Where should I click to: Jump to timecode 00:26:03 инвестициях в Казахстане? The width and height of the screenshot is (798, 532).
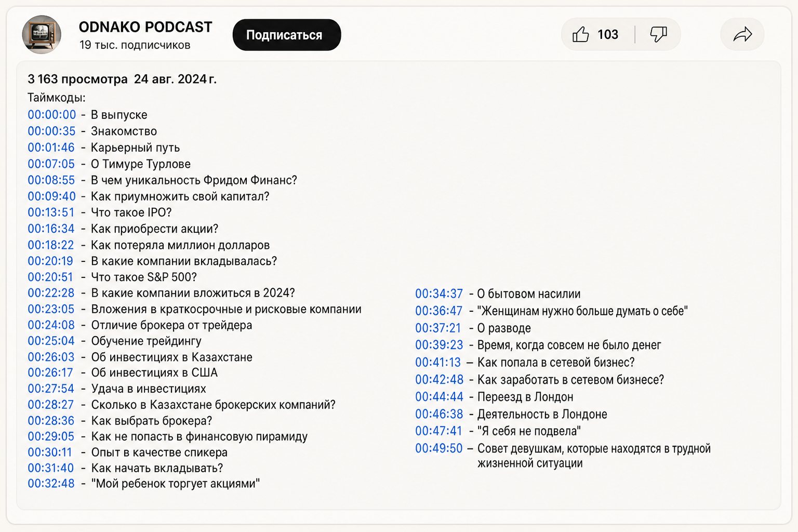tap(51, 357)
